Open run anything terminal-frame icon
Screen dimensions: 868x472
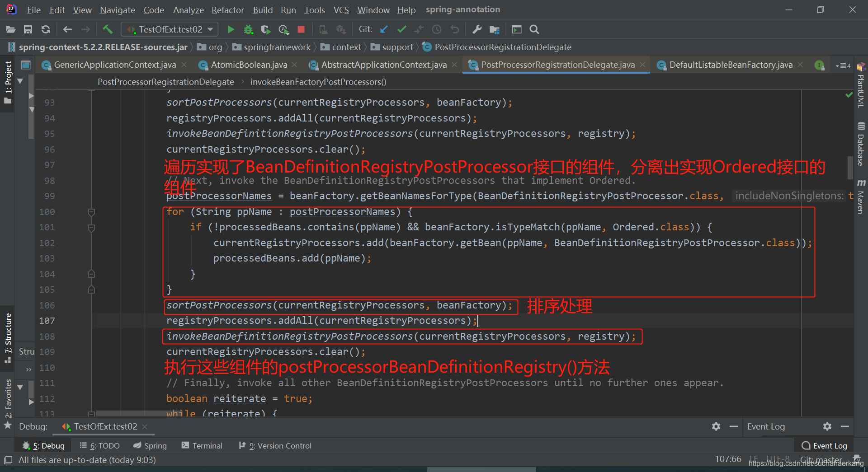[517, 29]
